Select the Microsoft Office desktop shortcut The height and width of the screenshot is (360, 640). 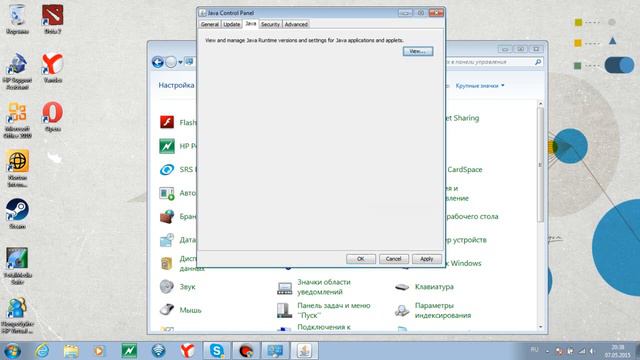point(17,120)
